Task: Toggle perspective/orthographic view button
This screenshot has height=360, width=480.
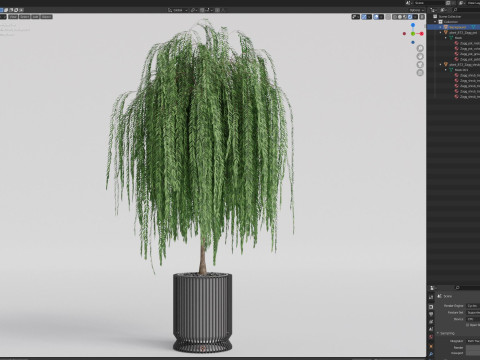Action: point(420,72)
